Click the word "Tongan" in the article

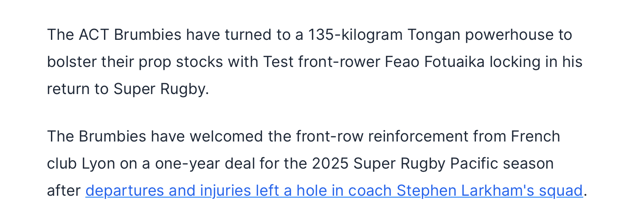click(434, 35)
